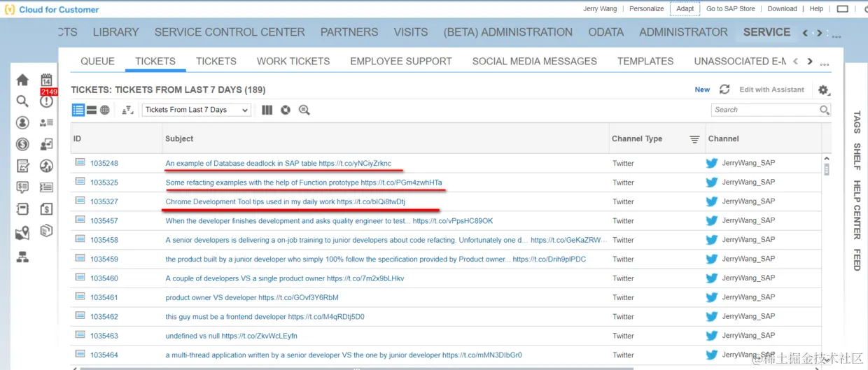
Task: Click the New ticket button
Action: coord(702,90)
